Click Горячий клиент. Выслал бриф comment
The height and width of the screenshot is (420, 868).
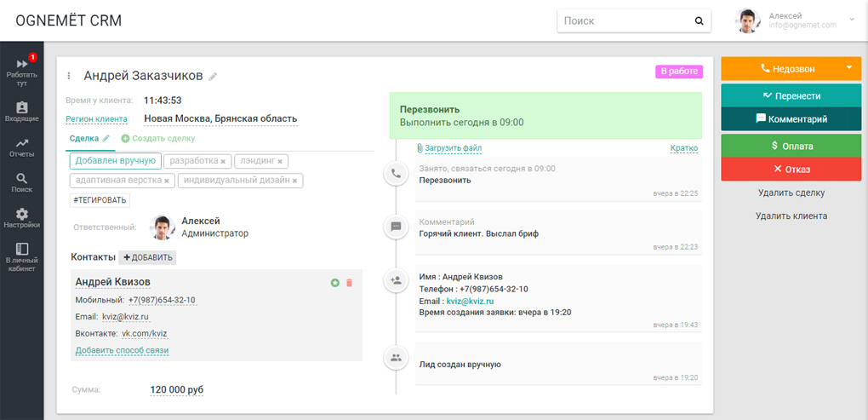[x=479, y=233]
